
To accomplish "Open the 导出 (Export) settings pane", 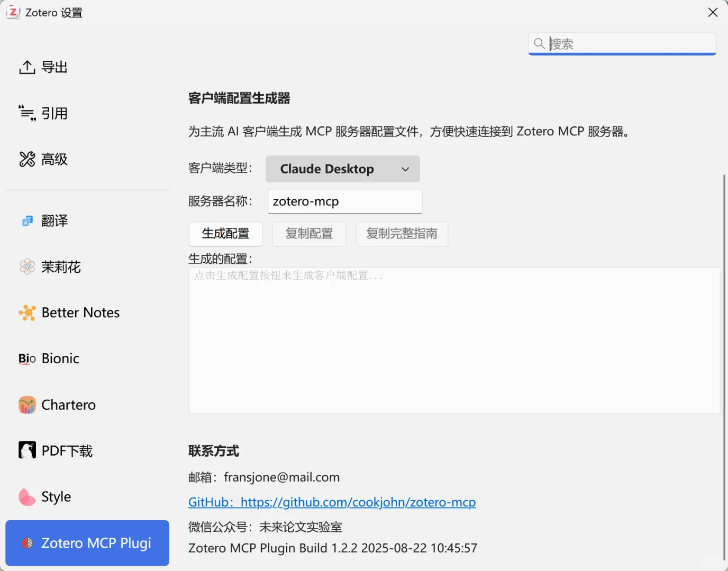I will click(x=27, y=67).
